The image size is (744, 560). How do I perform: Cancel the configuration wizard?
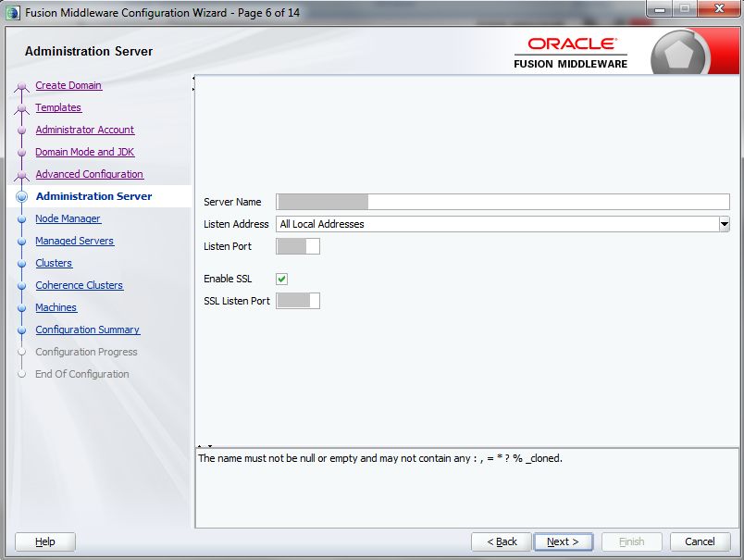point(700,541)
